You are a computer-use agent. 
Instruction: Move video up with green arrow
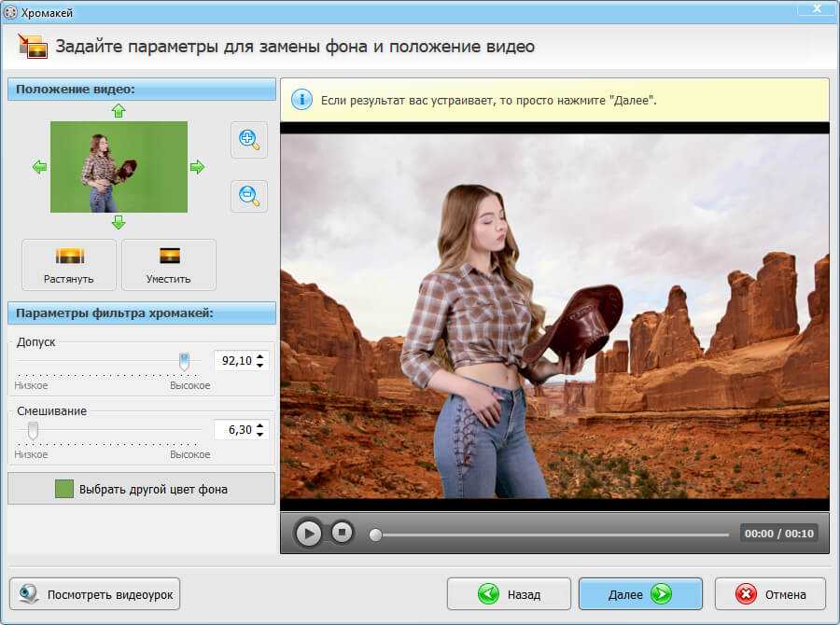(x=119, y=111)
